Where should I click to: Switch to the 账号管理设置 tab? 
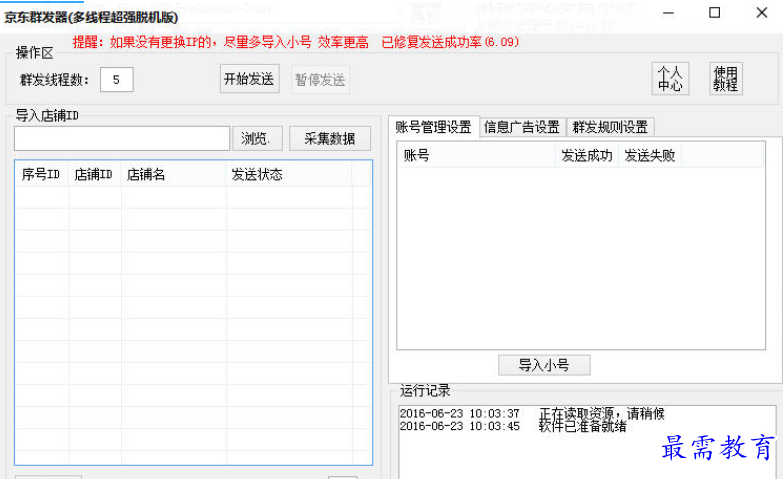pos(433,127)
